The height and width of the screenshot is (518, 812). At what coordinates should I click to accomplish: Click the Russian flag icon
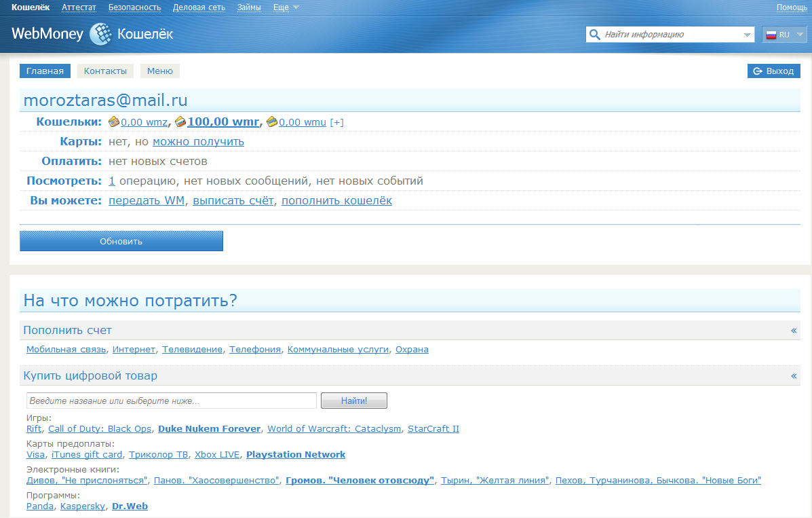click(771, 35)
